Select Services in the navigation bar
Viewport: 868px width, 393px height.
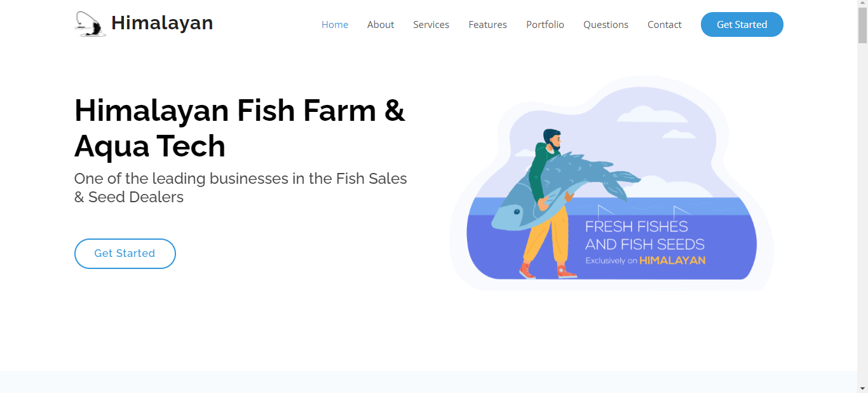click(431, 25)
